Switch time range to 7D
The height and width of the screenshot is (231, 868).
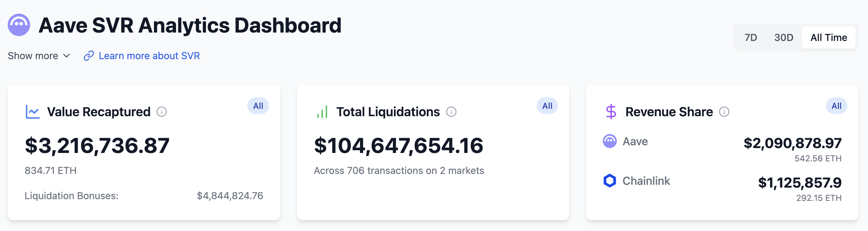(x=751, y=37)
